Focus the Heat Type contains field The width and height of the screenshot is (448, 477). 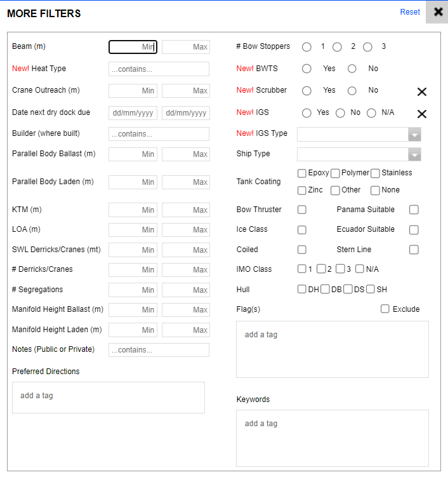tap(159, 69)
